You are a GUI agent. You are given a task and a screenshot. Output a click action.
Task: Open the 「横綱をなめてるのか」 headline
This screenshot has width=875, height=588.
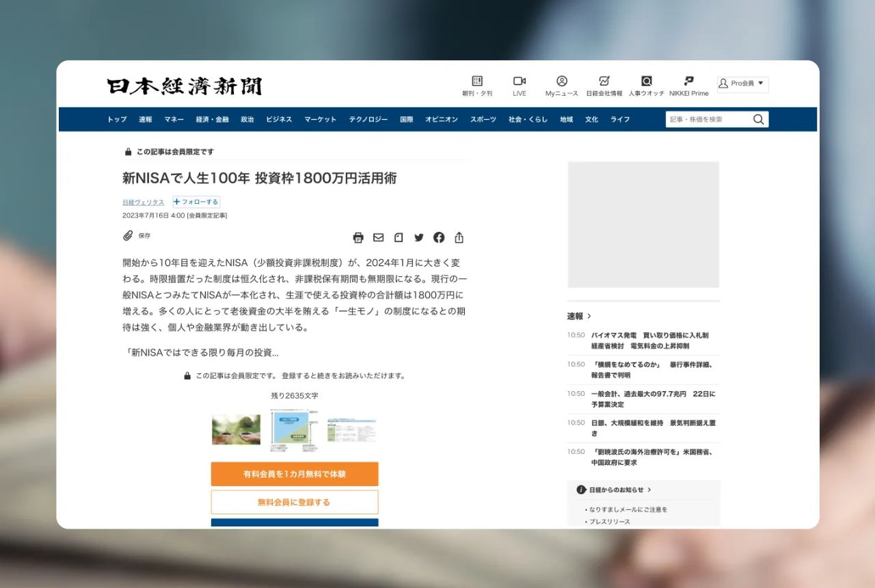pos(651,370)
